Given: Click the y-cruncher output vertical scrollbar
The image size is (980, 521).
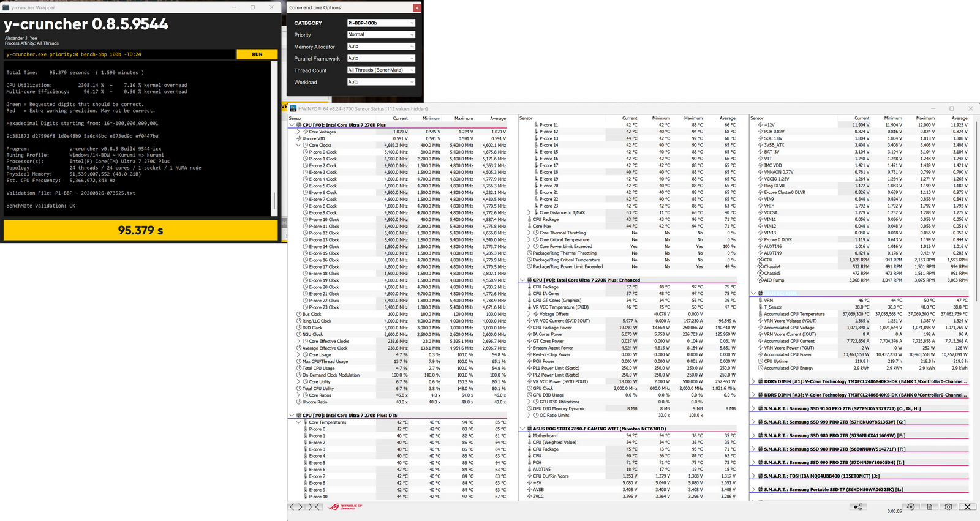Looking at the screenshot, I should pyautogui.click(x=274, y=139).
